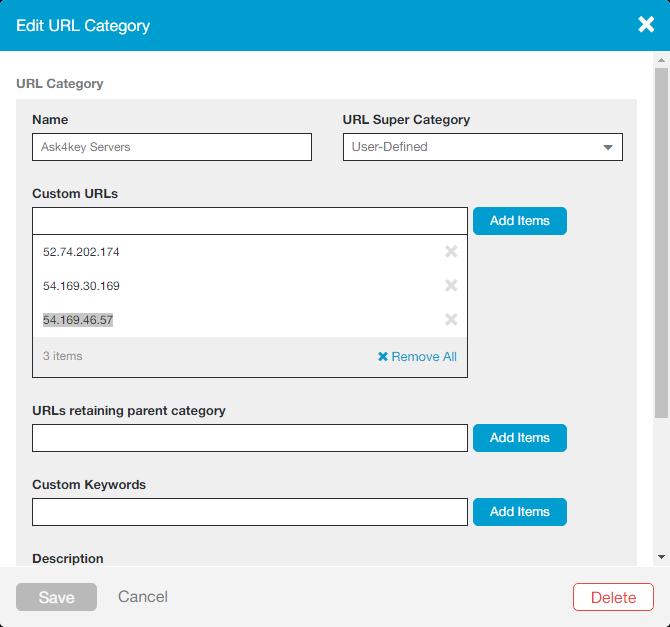Viewport: 670px width, 627px height.
Task: Focus the Custom Keywords input field
Action: coord(250,512)
